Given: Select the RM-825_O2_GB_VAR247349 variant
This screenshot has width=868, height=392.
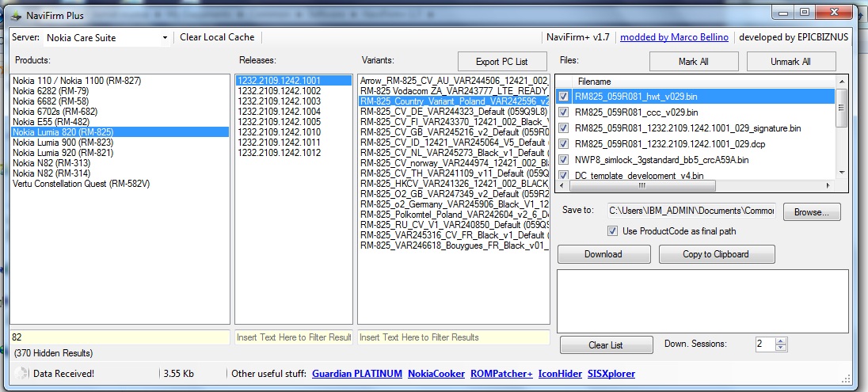Looking at the screenshot, I should point(454,194).
